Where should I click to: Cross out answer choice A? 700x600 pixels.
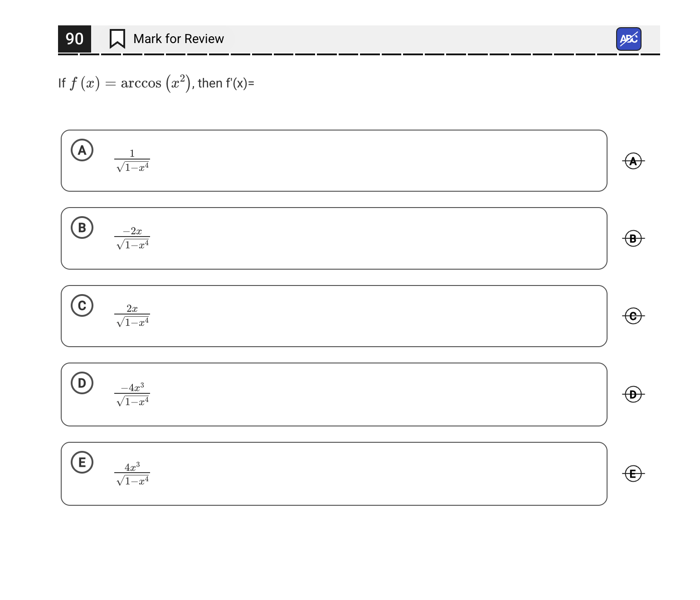click(633, 161)
